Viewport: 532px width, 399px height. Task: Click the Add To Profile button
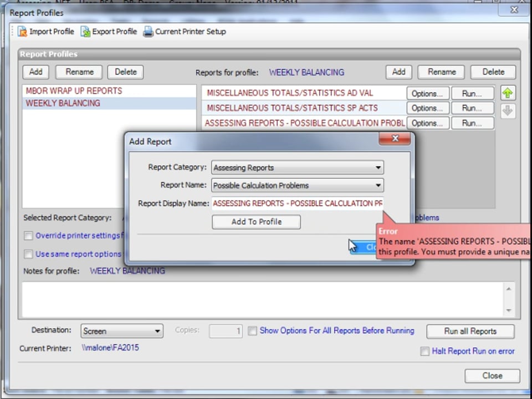256,222
